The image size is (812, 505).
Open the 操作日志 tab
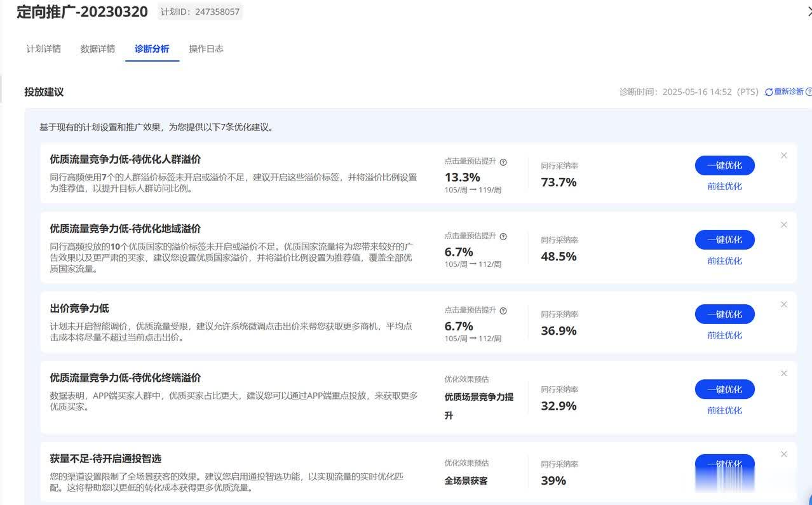206,49
